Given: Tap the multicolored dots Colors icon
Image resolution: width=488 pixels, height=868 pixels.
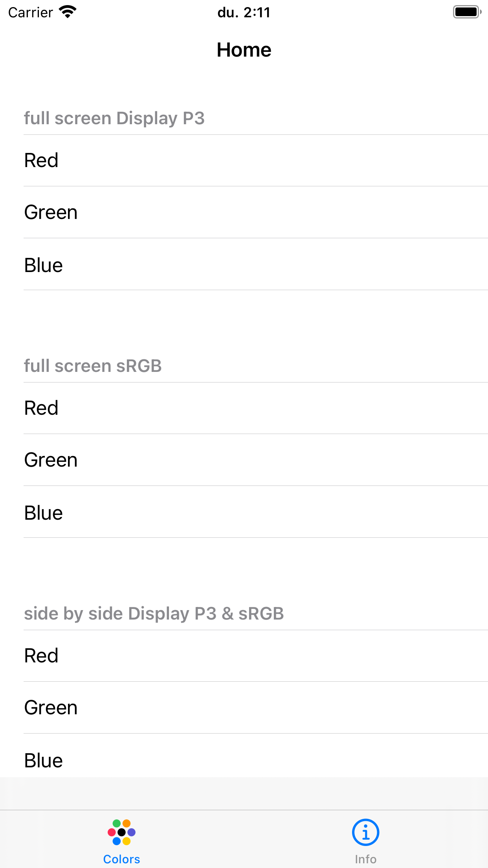Looking at the screenshot, I should point(121,832).
